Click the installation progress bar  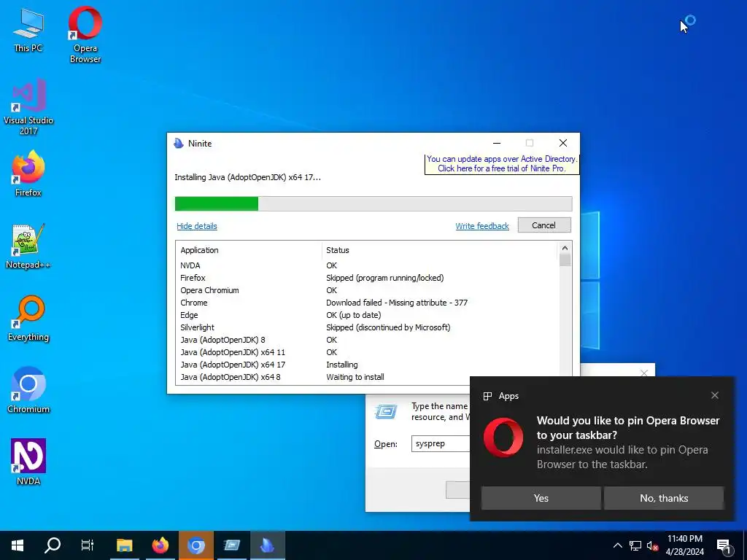(x=373, y=204)
